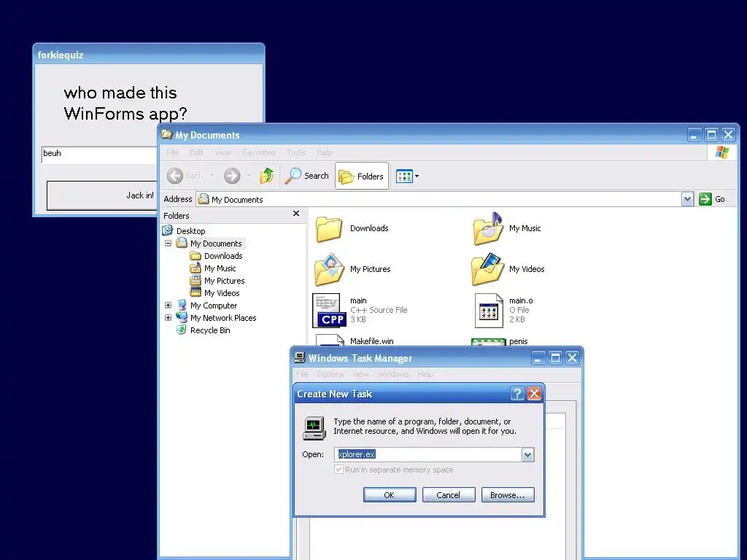Click the My Documents title bar icon
This screenshot has width=747, height=560.
[x=167, y=134]
